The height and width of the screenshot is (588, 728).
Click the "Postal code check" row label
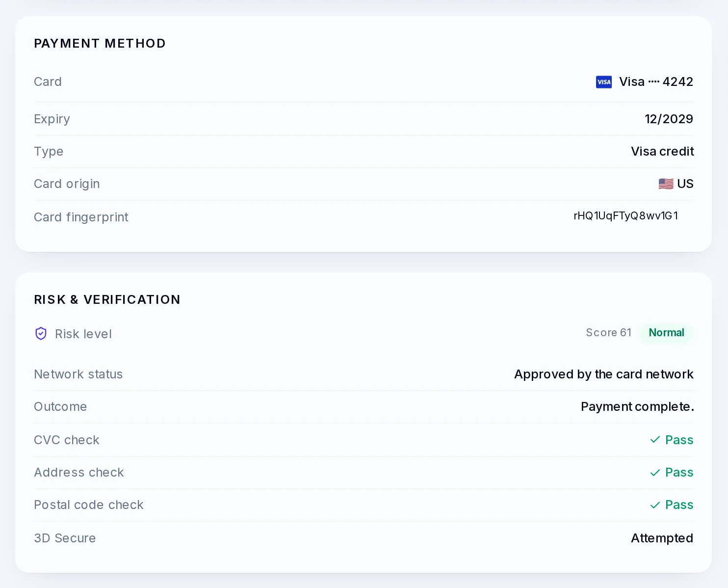tap(89, 505)
